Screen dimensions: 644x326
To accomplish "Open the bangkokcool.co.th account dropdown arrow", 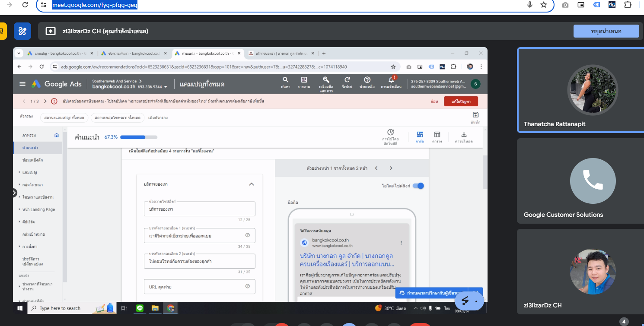I will 166,87.
